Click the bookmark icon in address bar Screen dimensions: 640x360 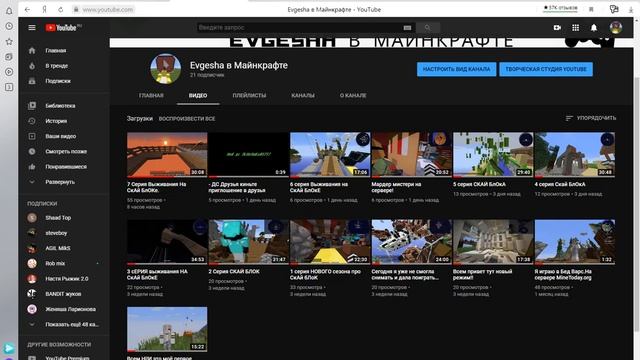click(x=591, y=9)
